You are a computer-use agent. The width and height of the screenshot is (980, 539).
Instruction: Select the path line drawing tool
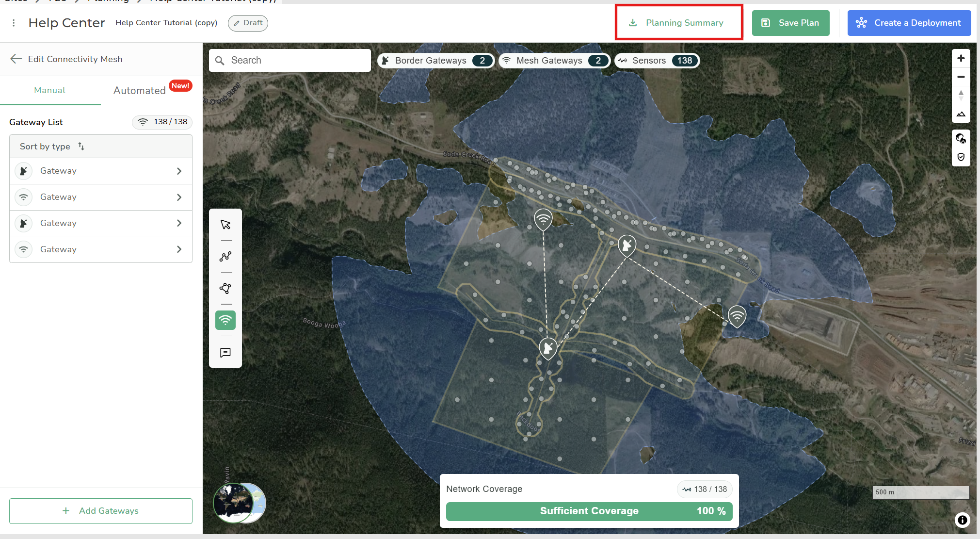pos(225,257)
